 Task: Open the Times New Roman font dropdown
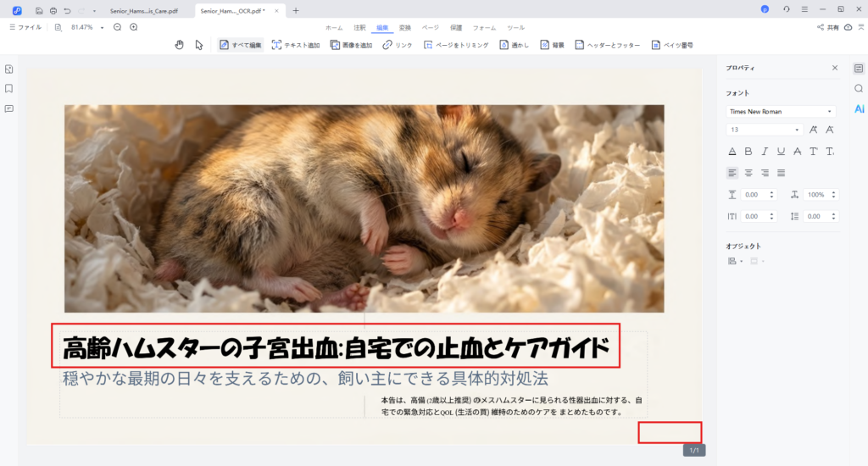coord(781,111)
